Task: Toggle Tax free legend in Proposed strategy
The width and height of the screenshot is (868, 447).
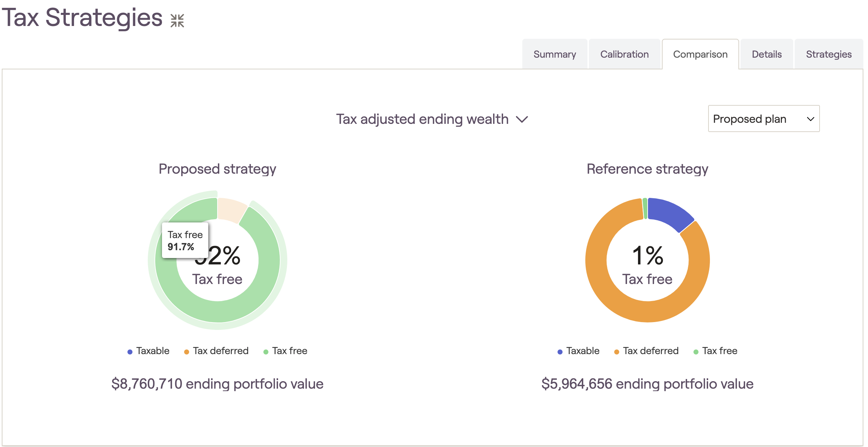Action: (x=285, y=351)
